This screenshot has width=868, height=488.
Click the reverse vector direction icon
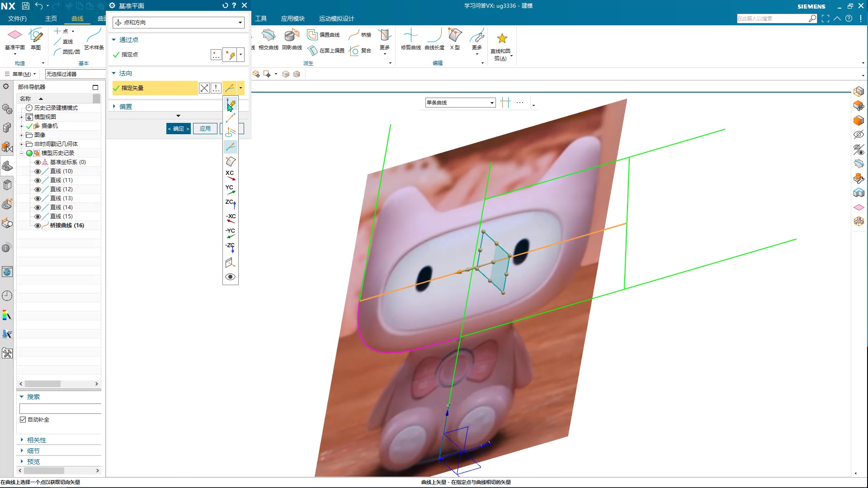pos(204,88)
